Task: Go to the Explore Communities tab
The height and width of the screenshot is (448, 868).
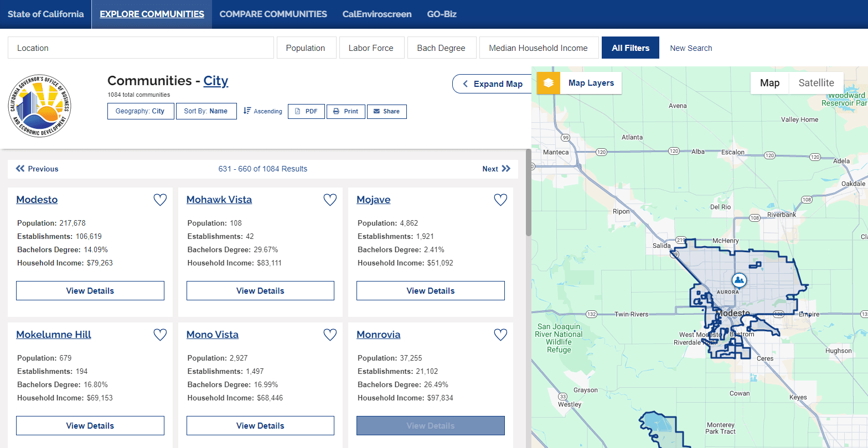Action: [x=152, y=14]
